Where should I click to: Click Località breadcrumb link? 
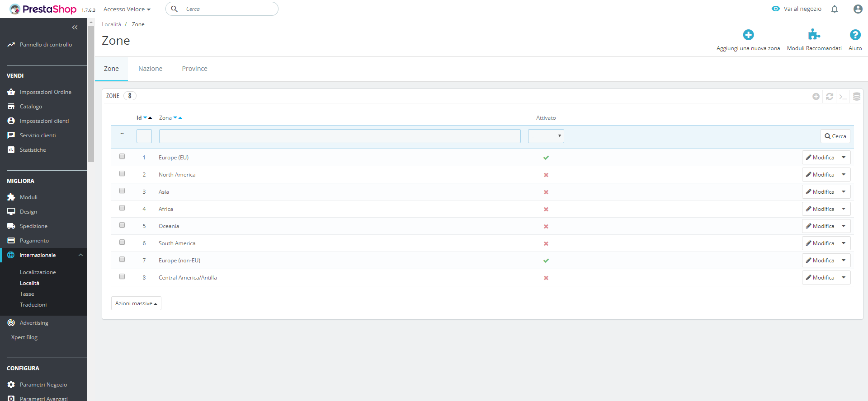[111, 24]
